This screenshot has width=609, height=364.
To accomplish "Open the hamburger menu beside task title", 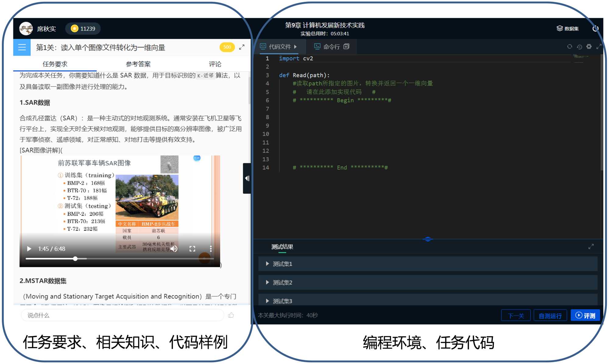I will tap(22, 47).
